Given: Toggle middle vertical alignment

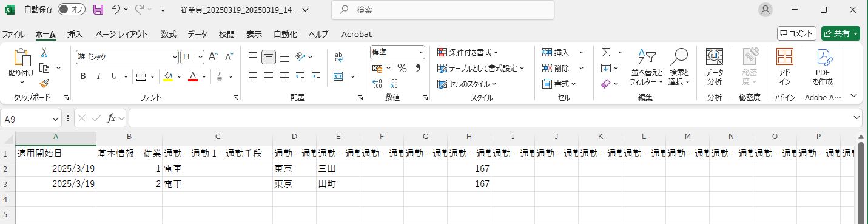Looking at the screenshot, I should coord(269,56).
